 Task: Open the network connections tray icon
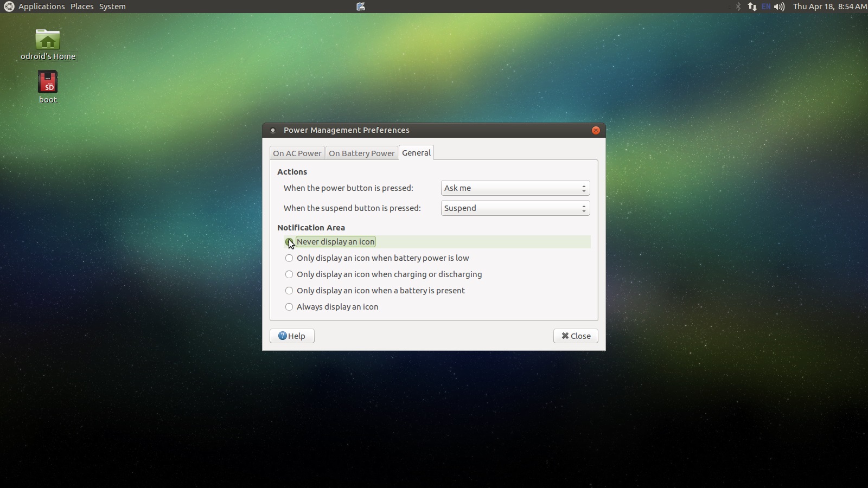(x=752, y=7)
